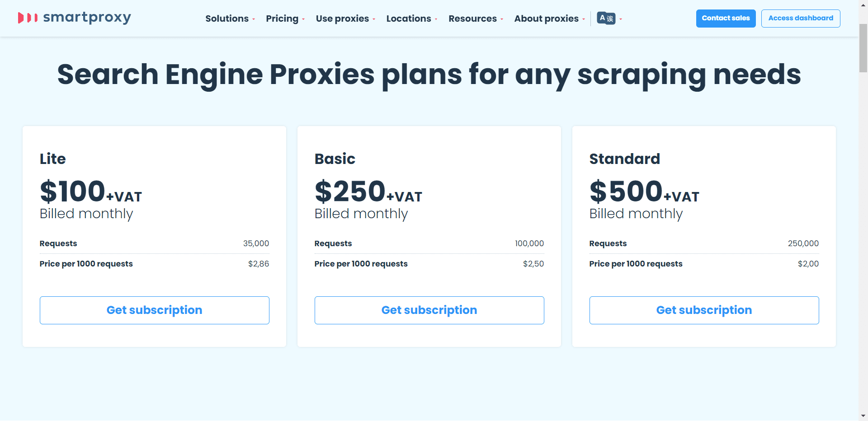
Task: Click the Standard plan $500 price
Action: 626,192
